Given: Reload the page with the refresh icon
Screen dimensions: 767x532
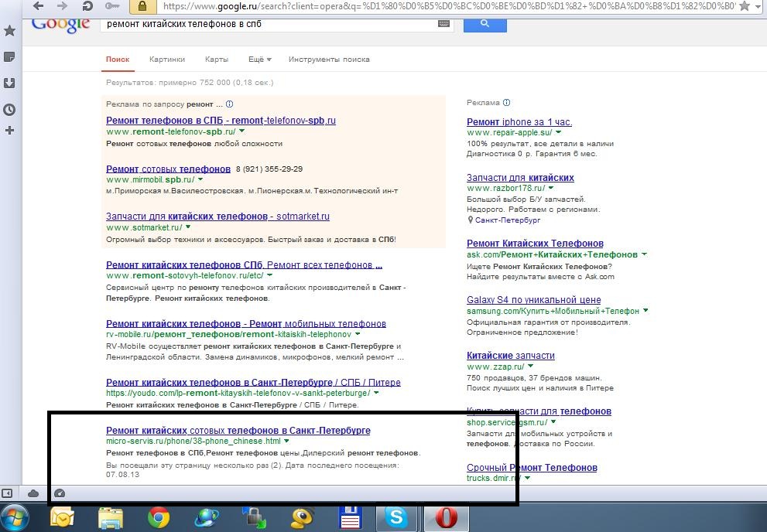Looking at the screenshot, I should [87, 6].
